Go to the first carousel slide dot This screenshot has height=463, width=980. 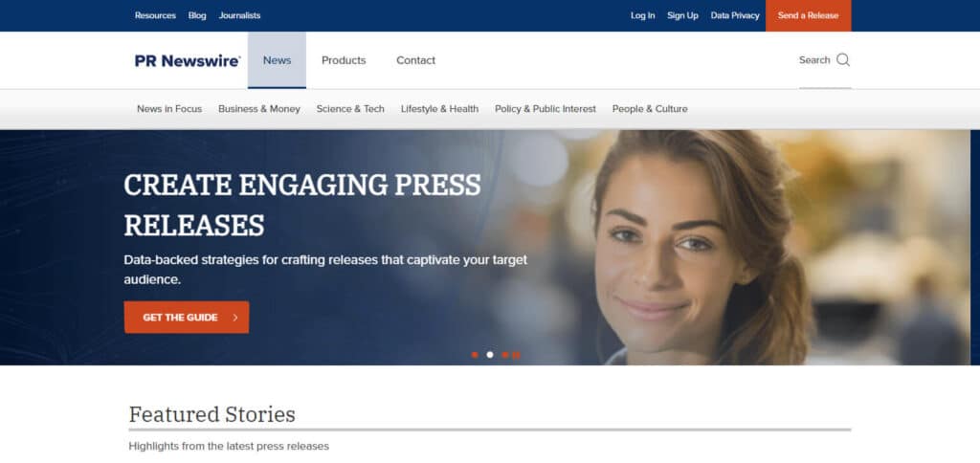(475, 355)
